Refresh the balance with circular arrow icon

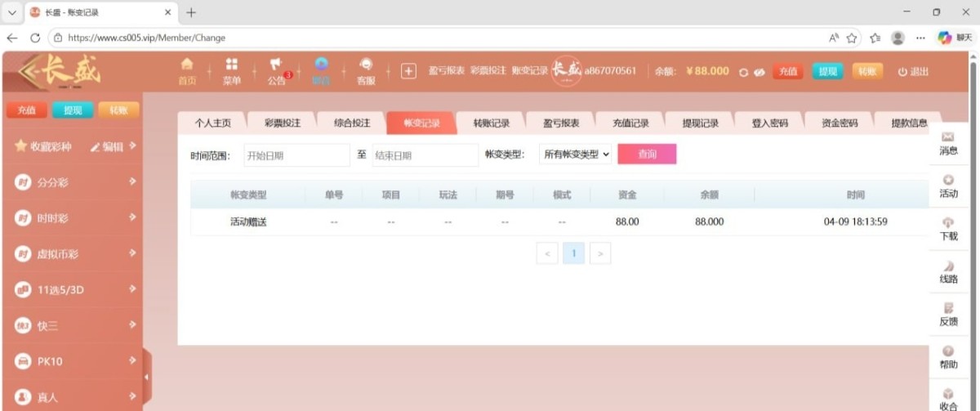pyautogui.click(x=743, y=72)
